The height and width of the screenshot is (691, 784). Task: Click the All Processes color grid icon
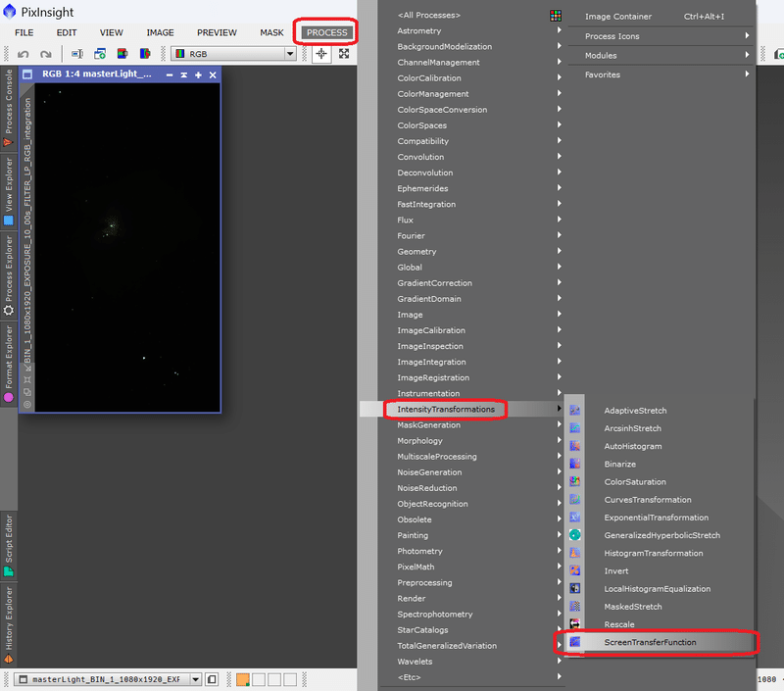(x=556, y=16)
